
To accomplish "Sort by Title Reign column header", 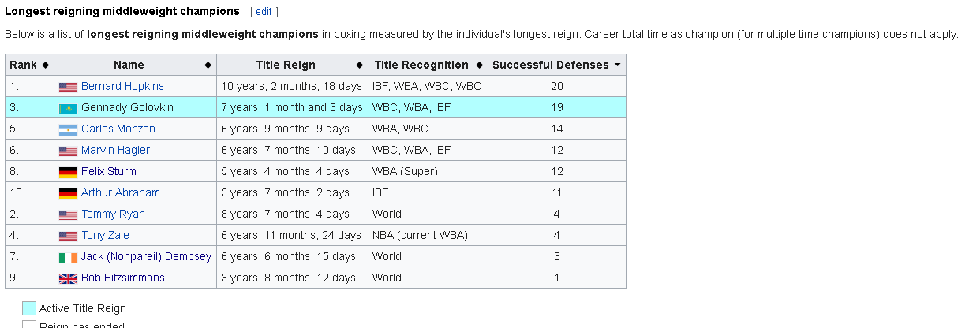I will click(292, 65).
